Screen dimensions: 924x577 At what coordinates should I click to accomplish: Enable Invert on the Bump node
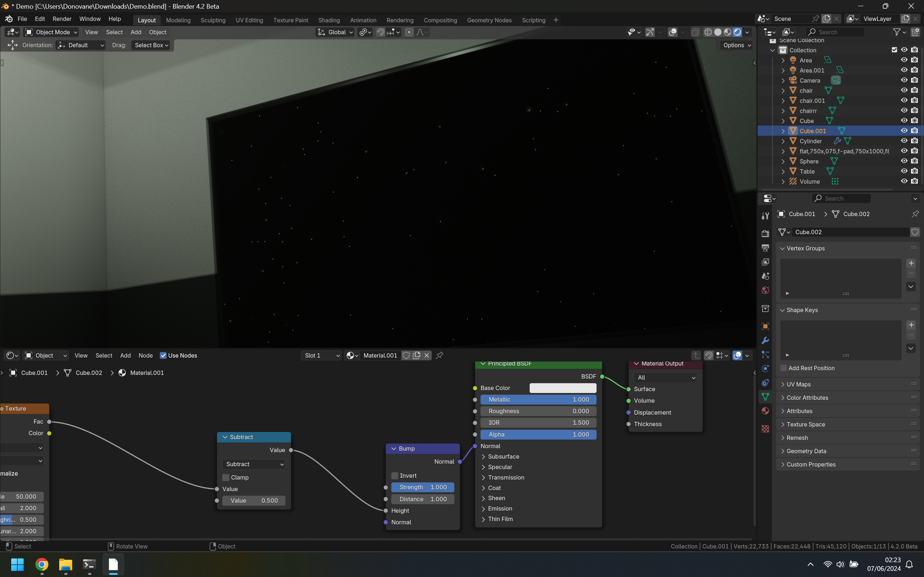[x=395, y=476]
